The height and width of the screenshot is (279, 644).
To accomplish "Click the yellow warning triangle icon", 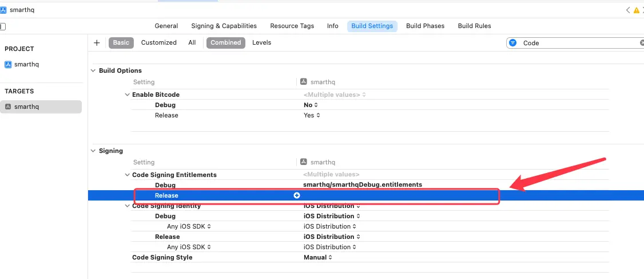I will click(637, 10).
